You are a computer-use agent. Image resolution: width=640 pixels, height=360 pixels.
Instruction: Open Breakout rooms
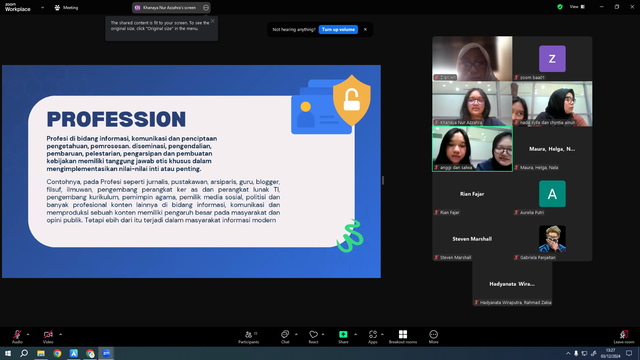(x=403, y=337)
